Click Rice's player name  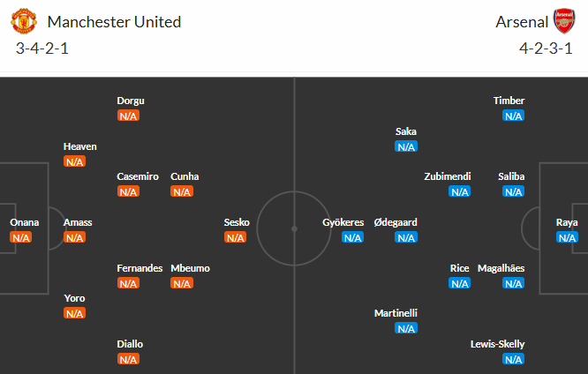coord(459,268)
